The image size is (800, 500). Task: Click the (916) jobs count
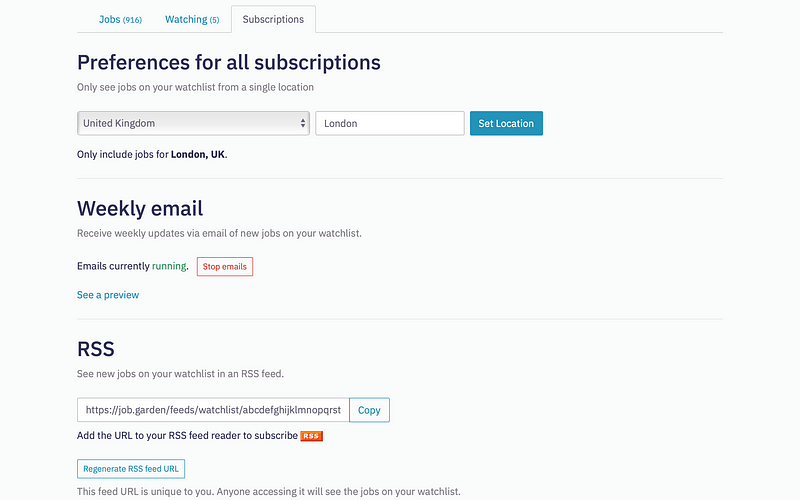coord(132,20)
